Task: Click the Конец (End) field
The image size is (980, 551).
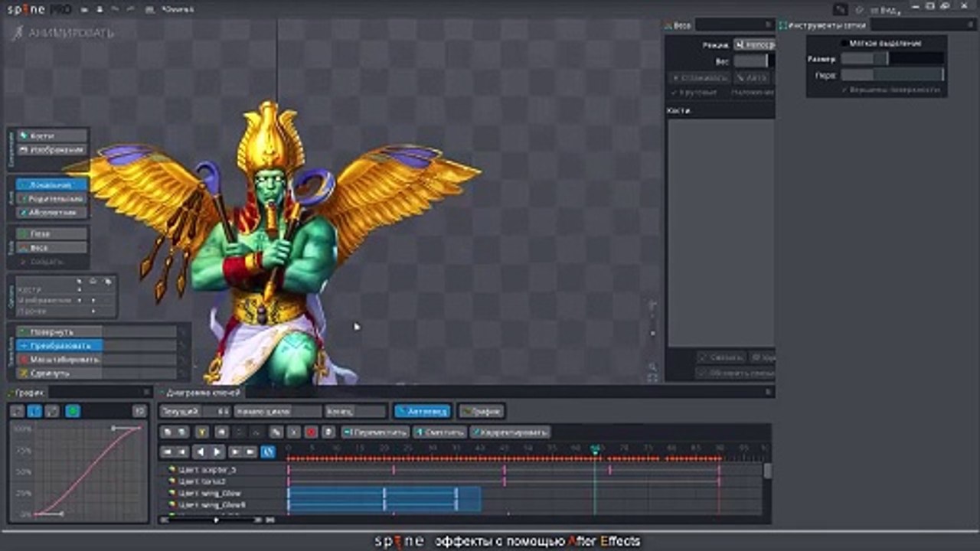Action: [356, 411]
